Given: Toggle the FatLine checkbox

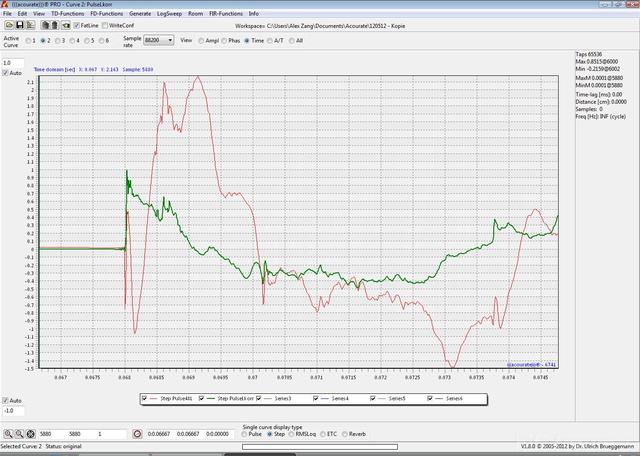Looking at the screenshot, I should coord(77,25).
